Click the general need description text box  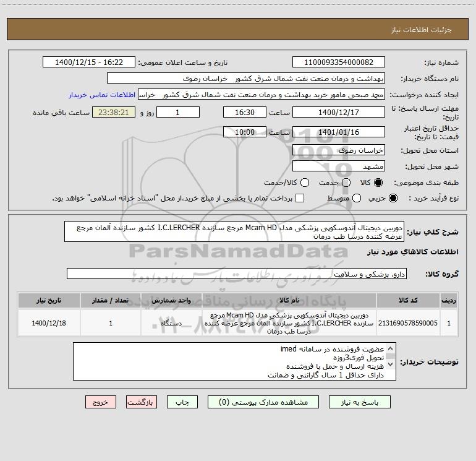click(x=234, y=231)
